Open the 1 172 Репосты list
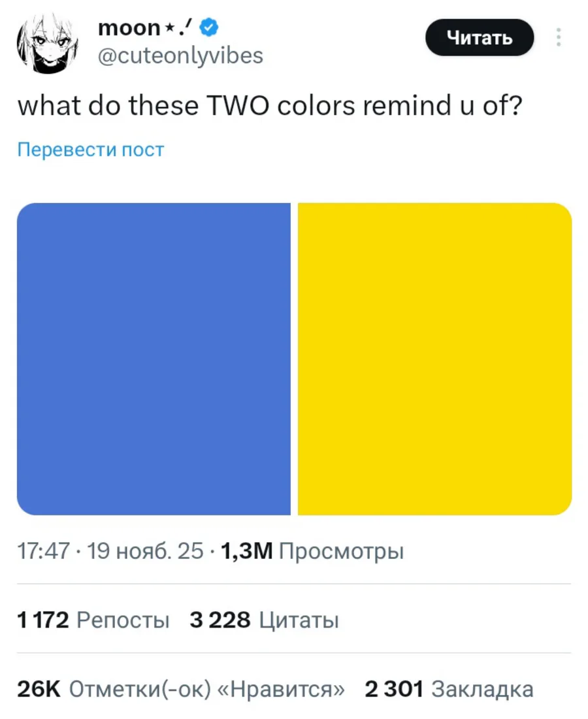Viewport: 588px width, 719px height. click(93, 620)
